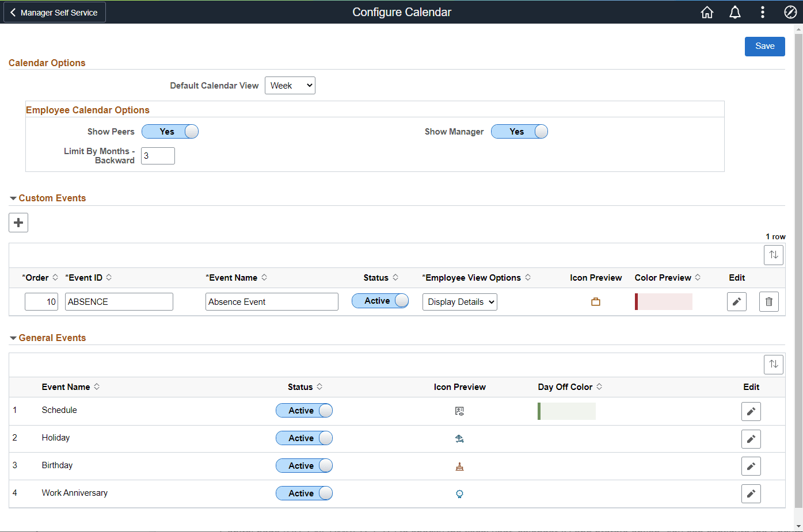Collapse the Custom Events section
Viewport: 803px width, 532px height.
[13, 197]
